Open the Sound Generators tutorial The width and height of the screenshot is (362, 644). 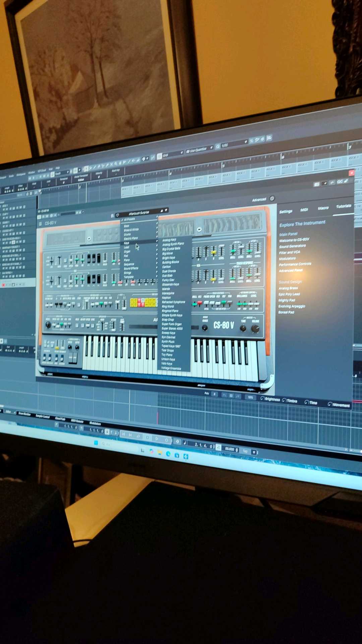[x=292, y=246]
